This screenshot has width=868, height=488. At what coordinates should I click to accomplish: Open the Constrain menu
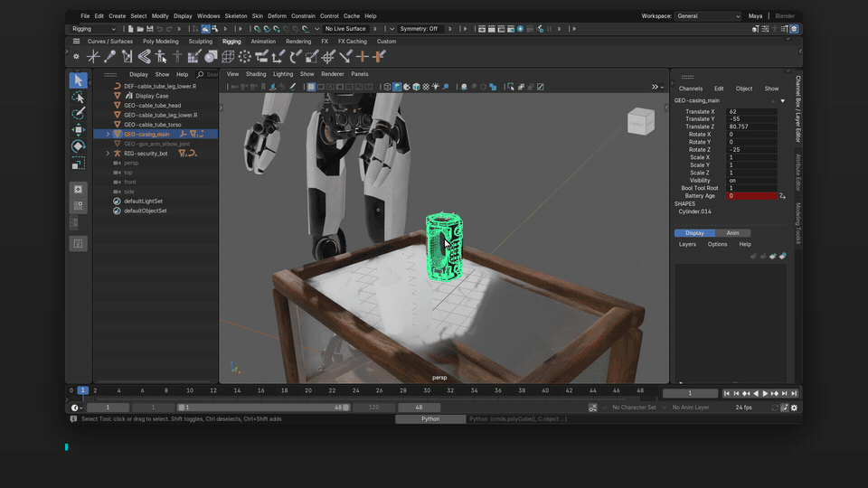pyautogui.click(x=303, y=16)
